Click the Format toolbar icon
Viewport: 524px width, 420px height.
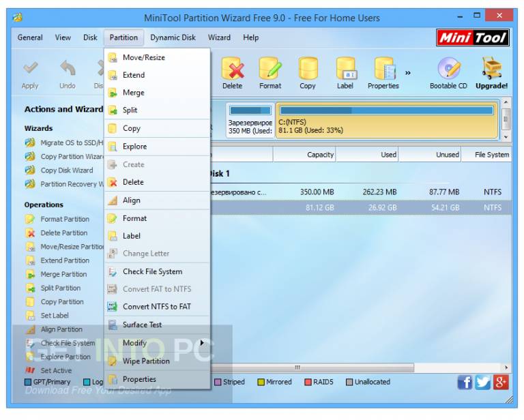click(x=270, y=68)
